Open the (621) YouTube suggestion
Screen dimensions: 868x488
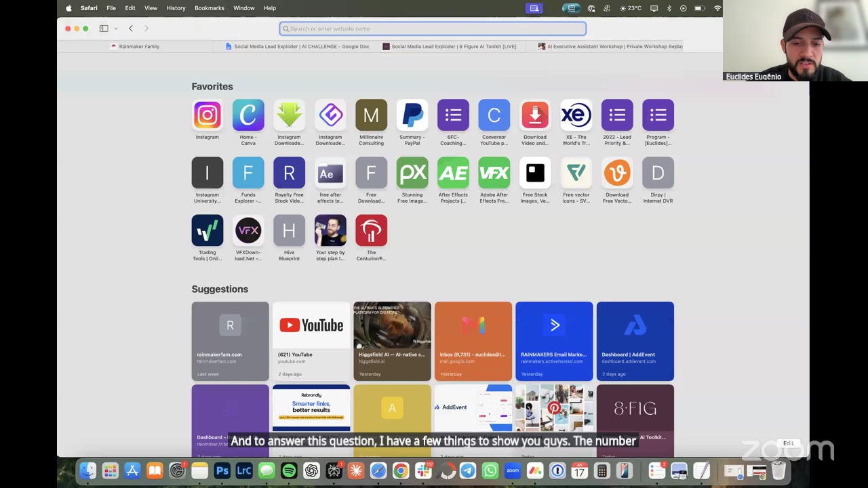coord(311,341)
